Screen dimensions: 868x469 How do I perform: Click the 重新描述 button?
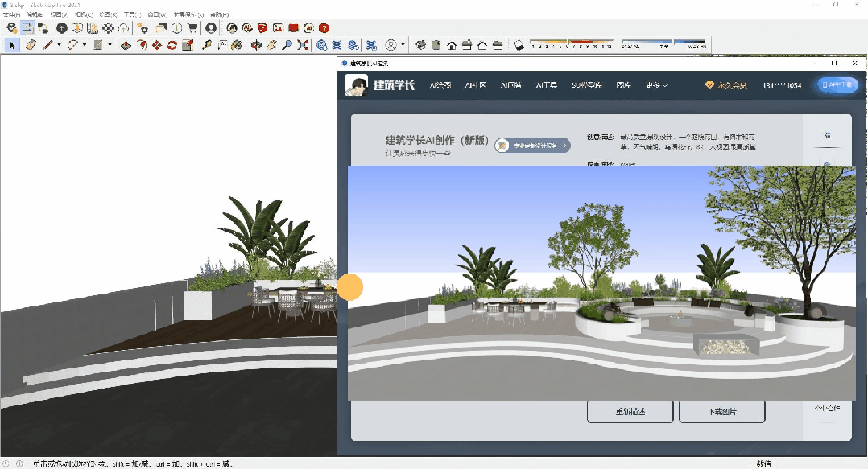(x=630, y=412)
